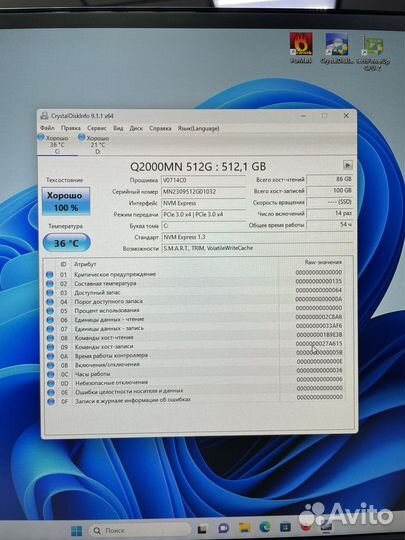Click the 36 °C temperature button

(66, 243)
